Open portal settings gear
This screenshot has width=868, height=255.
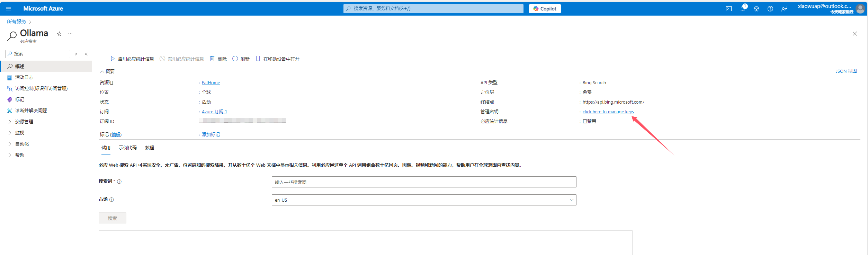757,9
